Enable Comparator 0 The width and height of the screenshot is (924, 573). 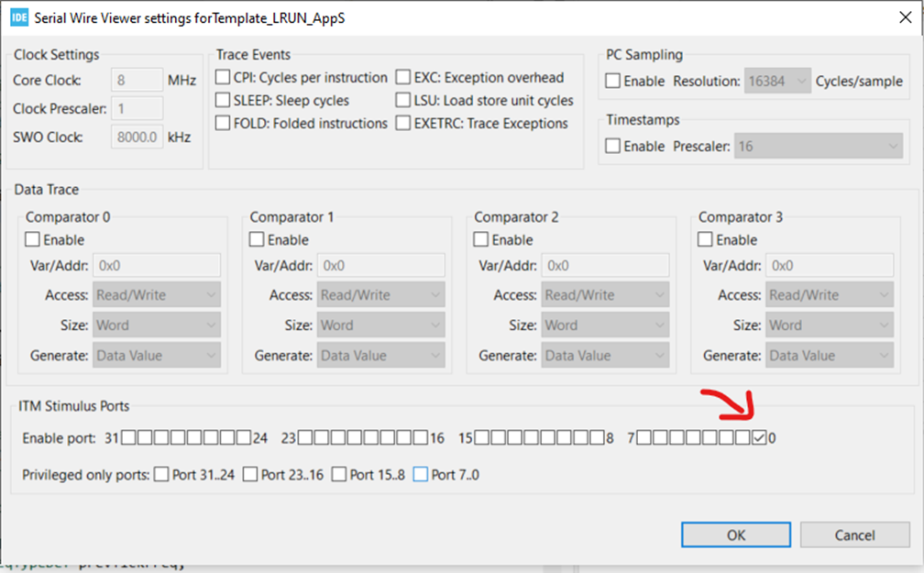click(32, 239)
